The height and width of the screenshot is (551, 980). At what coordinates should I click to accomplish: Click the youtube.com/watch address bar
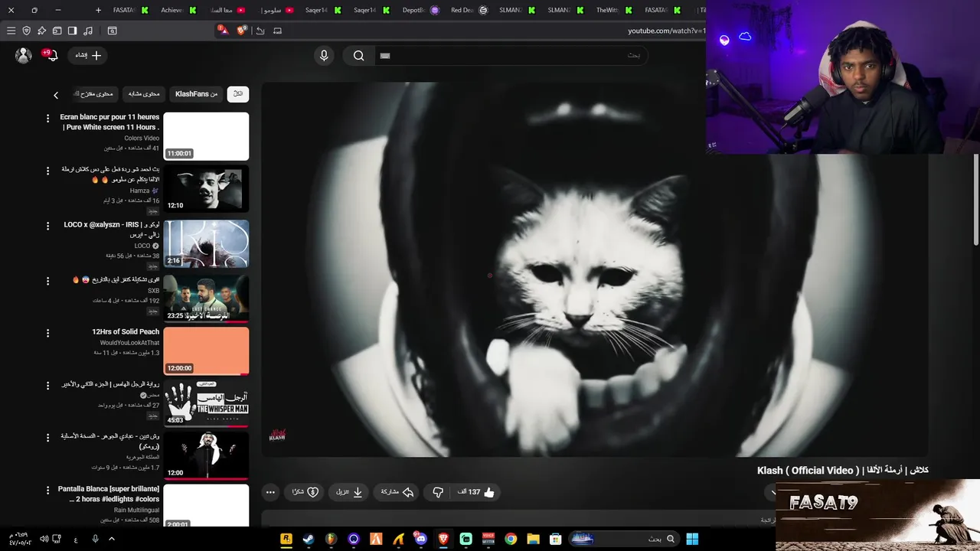pyautogui.click(x=665, y=31)
